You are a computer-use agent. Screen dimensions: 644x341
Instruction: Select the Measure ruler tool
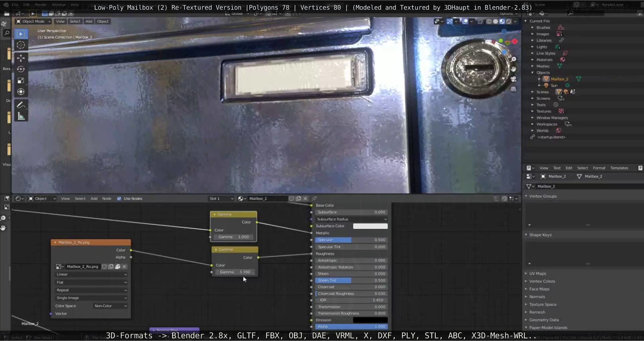coord(21,116)
